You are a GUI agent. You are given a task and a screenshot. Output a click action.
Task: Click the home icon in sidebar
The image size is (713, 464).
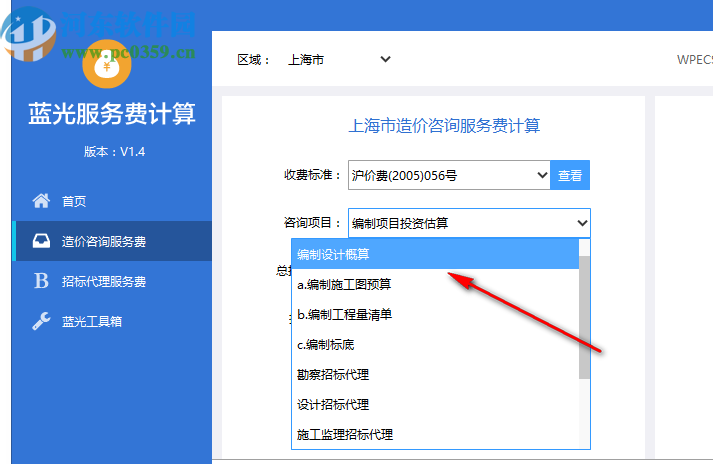click(41, 201)
